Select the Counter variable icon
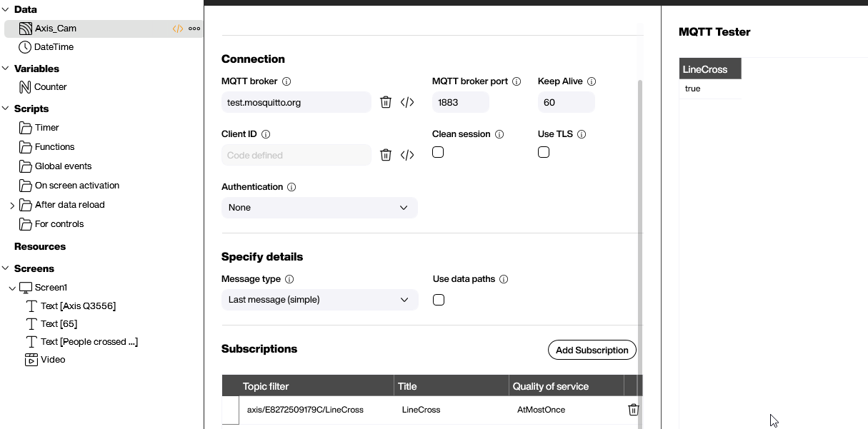The image size is (868, 429). tap(24, 86)
